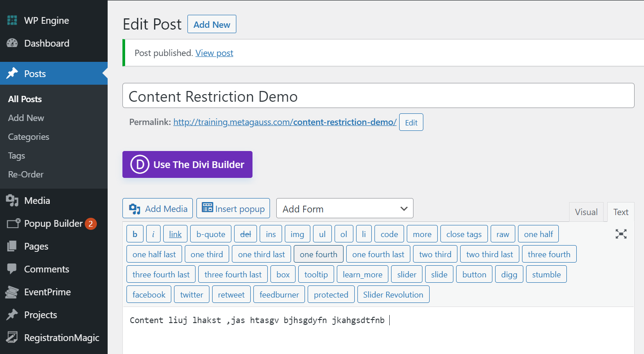Image resolution: width=644 pixels, height=354 pixels.
Task: Expand the editor to fullscreen mode
Action: tap(621, 233)
